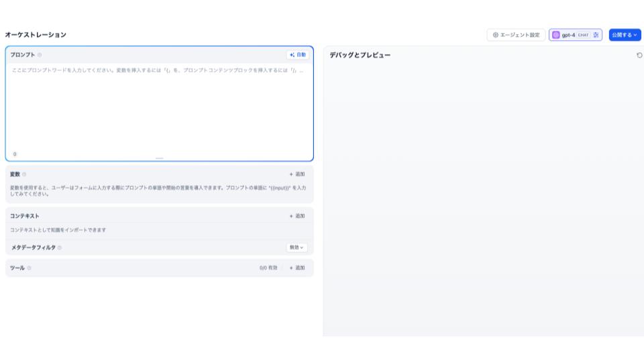Screen dimensions: 644x362
Task: Open the gpt-4 CHAT model selector
Action: pos(574,35)
